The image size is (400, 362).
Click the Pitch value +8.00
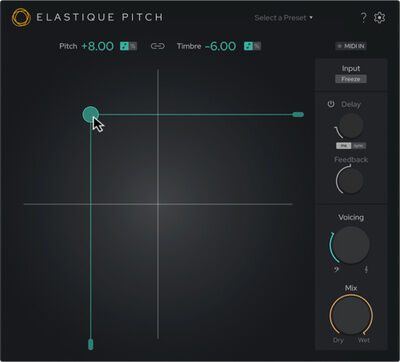[x=97, y=46]
